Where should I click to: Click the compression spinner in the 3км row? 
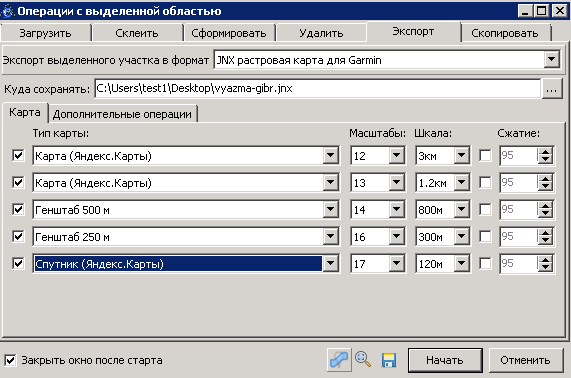coord(527,155)
